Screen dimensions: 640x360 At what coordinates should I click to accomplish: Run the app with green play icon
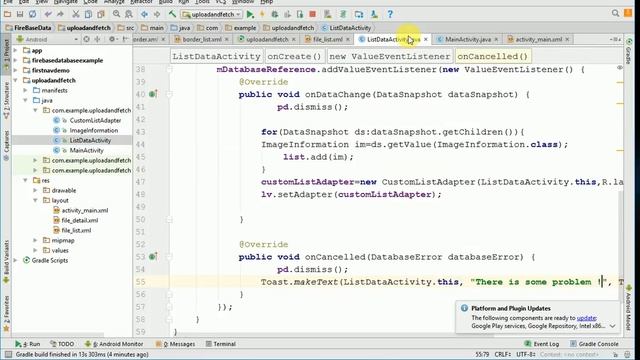(250, 14)
